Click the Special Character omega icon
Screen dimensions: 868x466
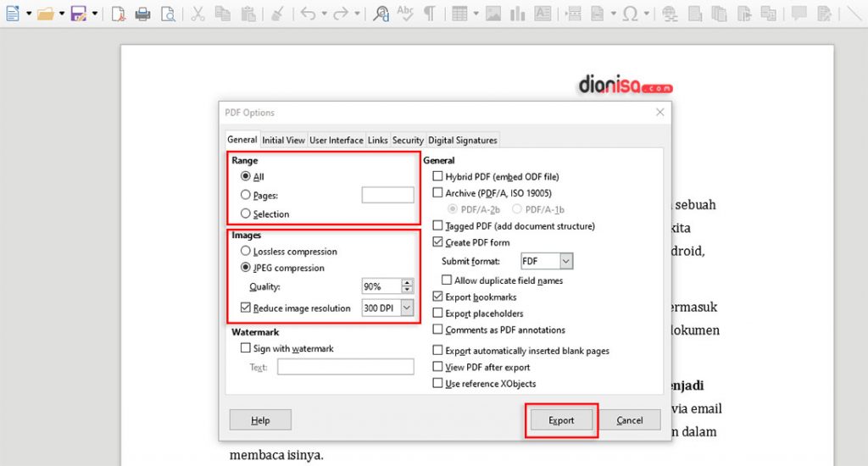(x=630, y=13)
